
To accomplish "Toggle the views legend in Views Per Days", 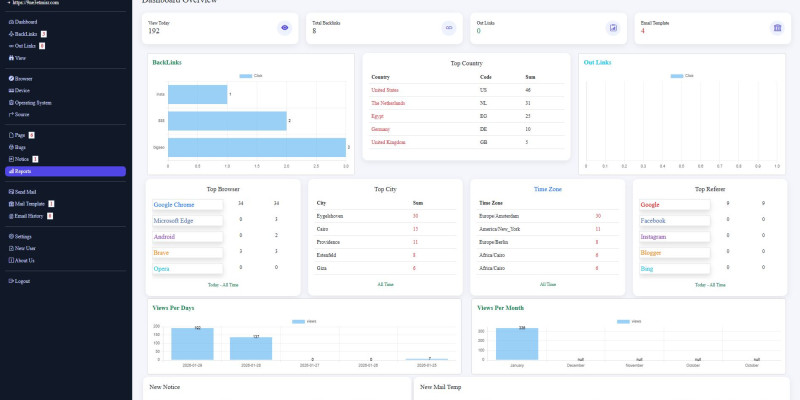I will click(305, 321).
